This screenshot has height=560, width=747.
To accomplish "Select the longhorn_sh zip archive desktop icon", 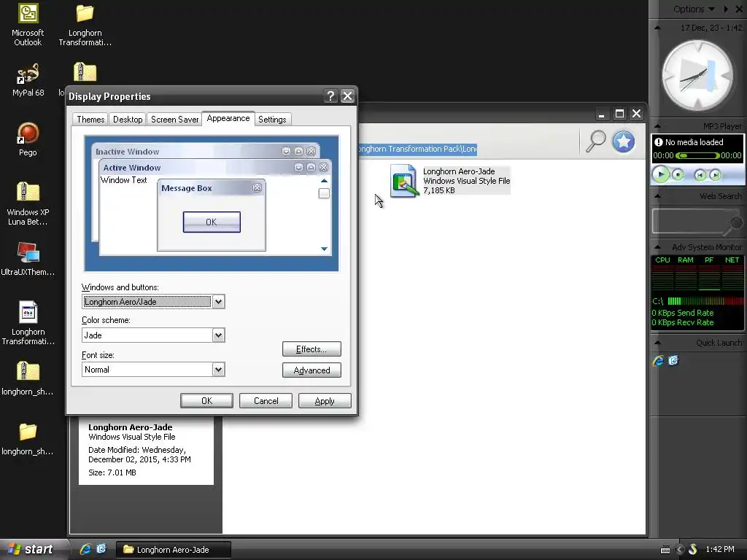I will pyautogui.click(x=28, y=378).
